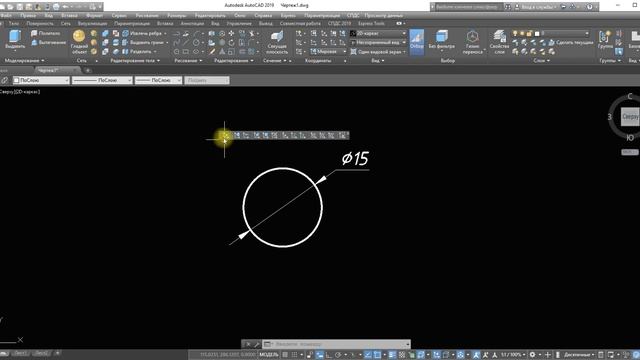
Task: Click the command line customize wrench
Action: click(x=257, y=344)
